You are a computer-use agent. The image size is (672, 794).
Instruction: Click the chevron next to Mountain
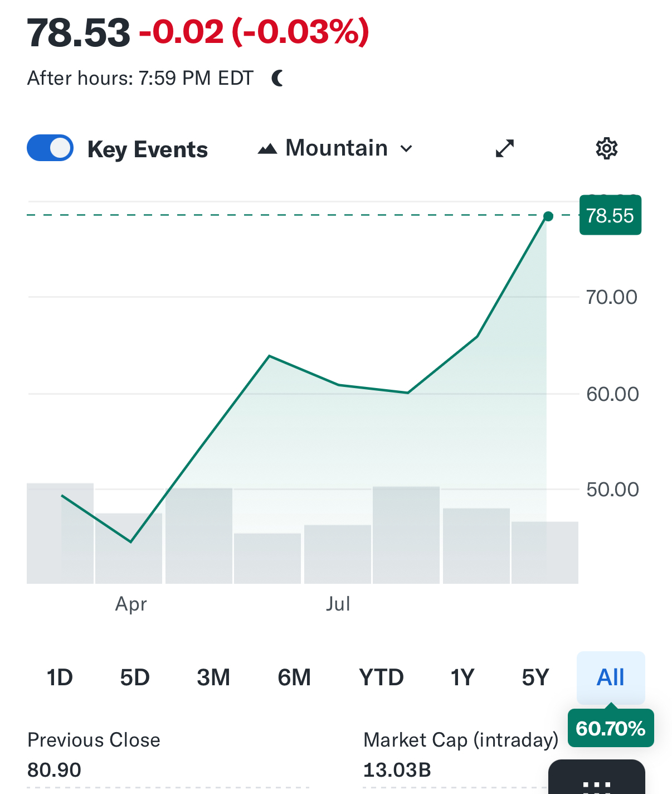pos(407,149)
